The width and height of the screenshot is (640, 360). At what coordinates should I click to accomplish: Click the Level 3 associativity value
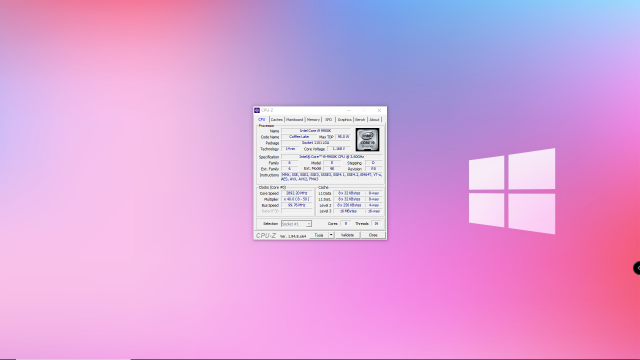click(374, 211)
